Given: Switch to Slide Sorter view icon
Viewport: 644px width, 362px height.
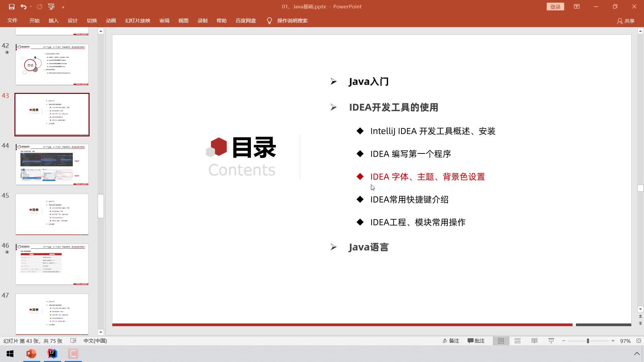Looking at the screenshot, I should click(518, 341).
